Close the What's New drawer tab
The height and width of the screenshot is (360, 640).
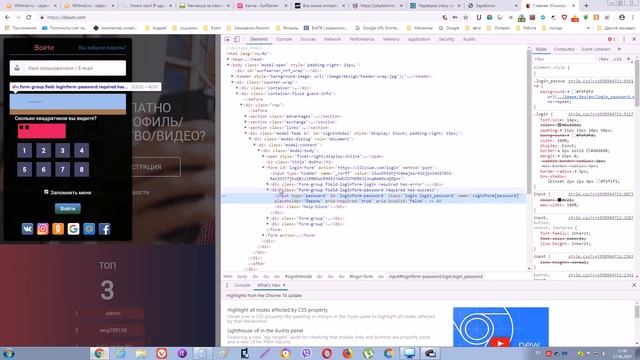(x=284, y=285)
